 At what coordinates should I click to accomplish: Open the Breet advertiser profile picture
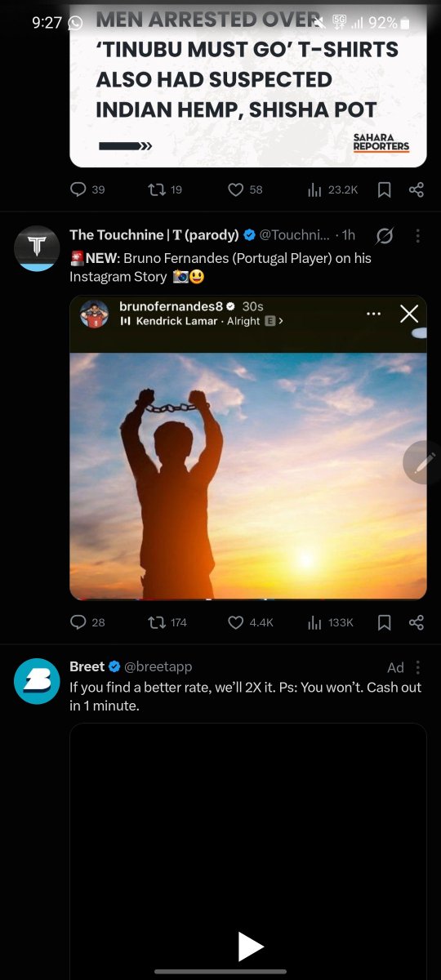point(38,681)
